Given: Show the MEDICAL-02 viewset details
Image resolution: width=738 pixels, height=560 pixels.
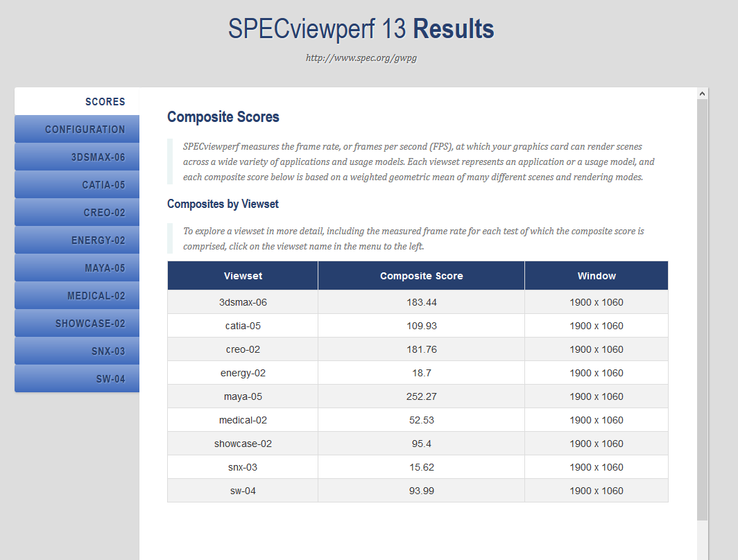Looking at the screenshot, I should point(96,296).
